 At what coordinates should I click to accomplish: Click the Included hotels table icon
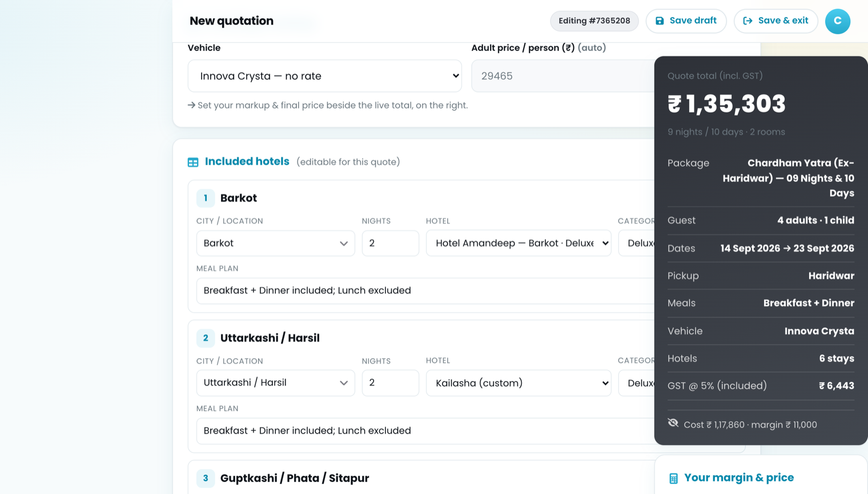[193, 162]
